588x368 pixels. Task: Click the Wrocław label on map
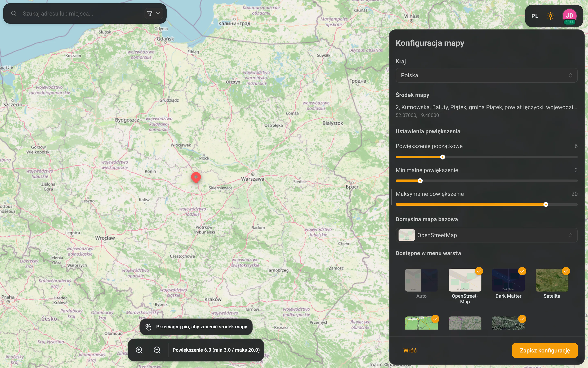[x=105, y=238]
